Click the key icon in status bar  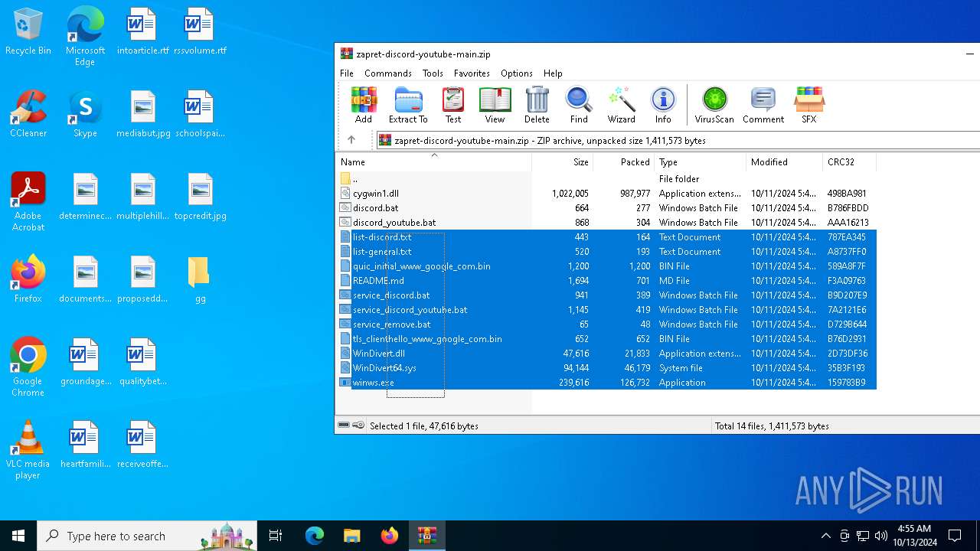(358, 425)
